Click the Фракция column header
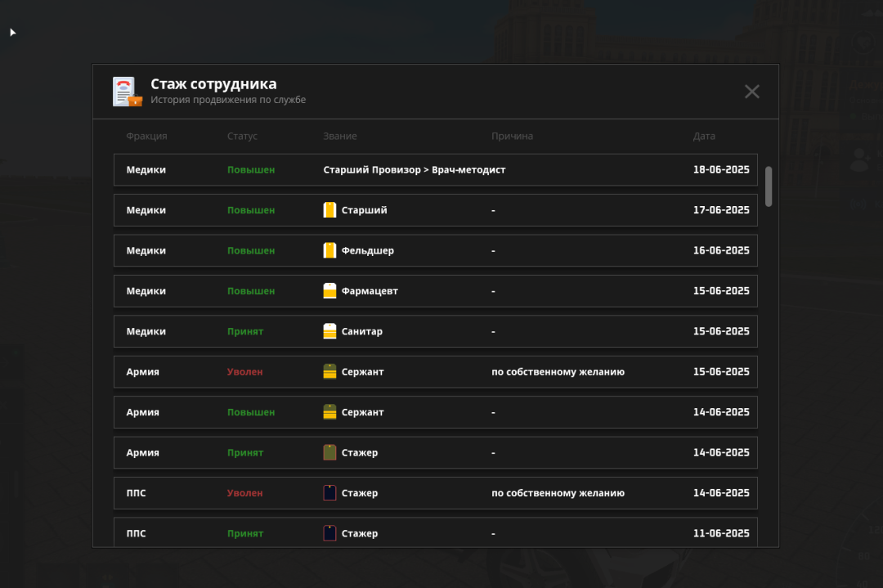The height and width of the screenshot is (588, 883). (x=146, y=137)
